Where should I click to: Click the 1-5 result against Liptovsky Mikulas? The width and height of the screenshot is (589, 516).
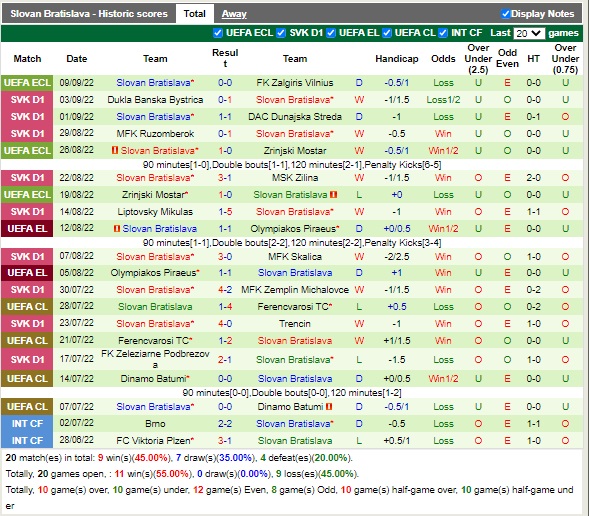tap(225, 211)
